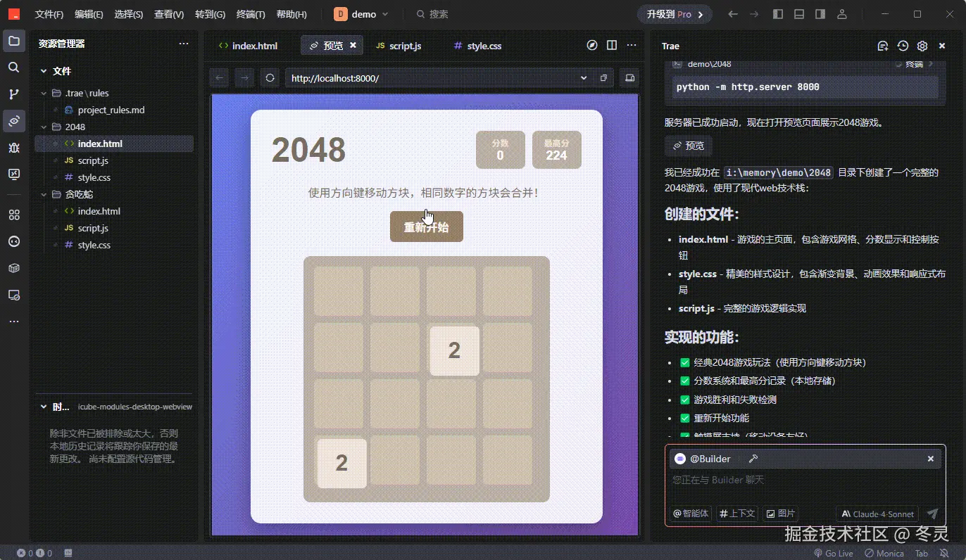Open the Trae panel settings gear
This screenshot has width=966, height=560.
(x=922, y=46)
